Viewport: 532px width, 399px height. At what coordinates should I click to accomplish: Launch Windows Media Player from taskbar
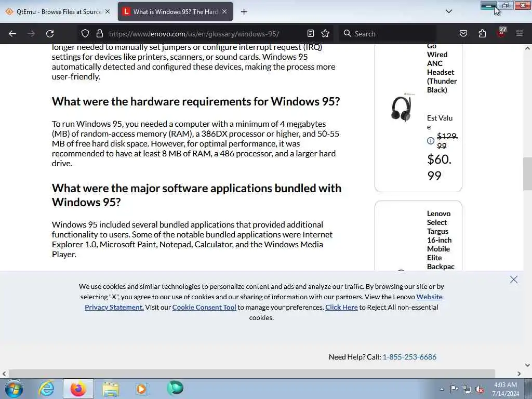click(x=142, y=389)
